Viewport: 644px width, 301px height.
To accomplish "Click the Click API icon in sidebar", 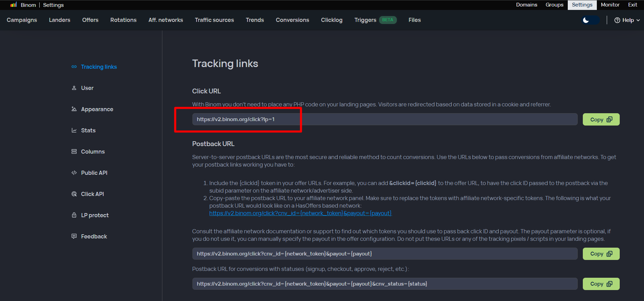I will coord(74,194).
